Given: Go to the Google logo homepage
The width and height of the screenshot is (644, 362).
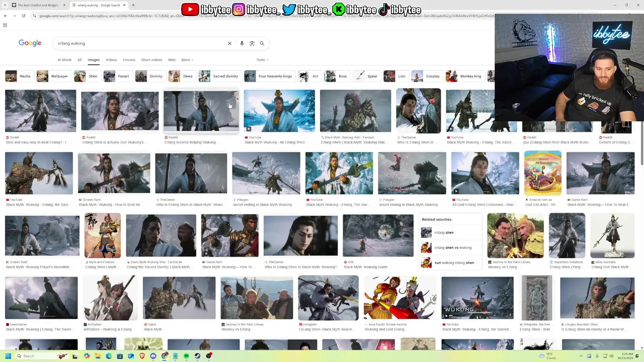Looking at the screenshot, I should tap(30, 43).
